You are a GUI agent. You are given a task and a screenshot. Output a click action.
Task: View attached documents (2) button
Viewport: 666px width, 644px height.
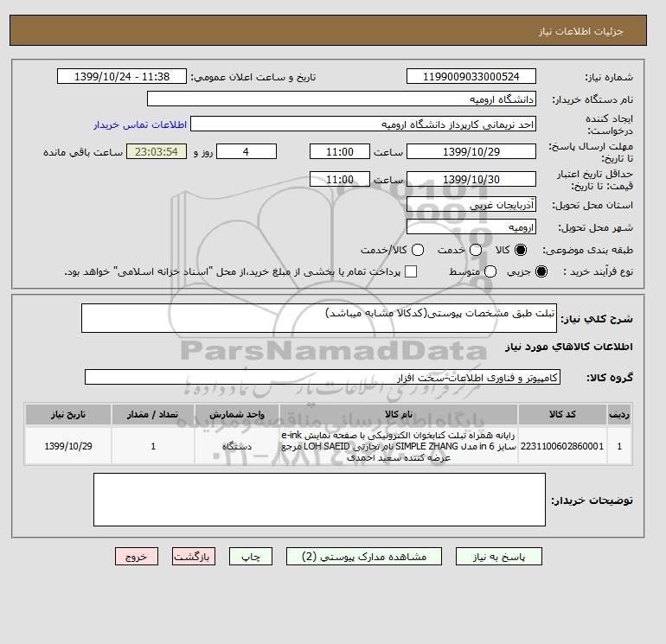click(x=364, y=557)
